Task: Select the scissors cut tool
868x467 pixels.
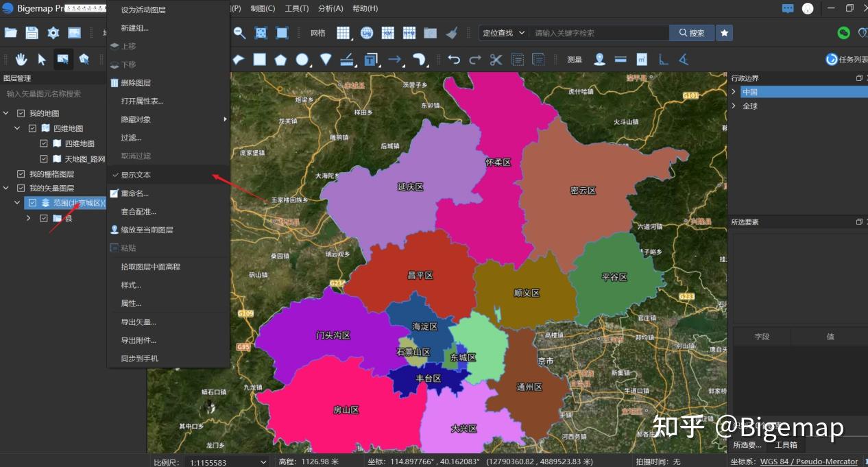Action: click(x=496, y=59)
